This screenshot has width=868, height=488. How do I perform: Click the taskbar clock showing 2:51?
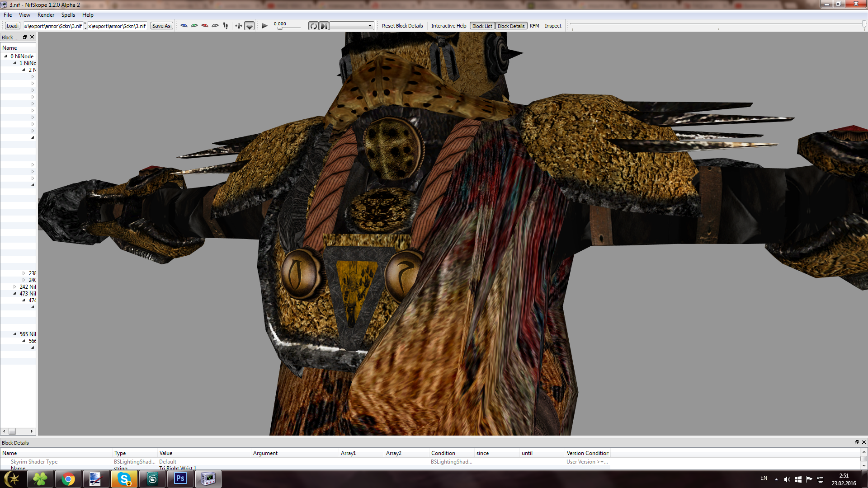(x=844, y=479)
